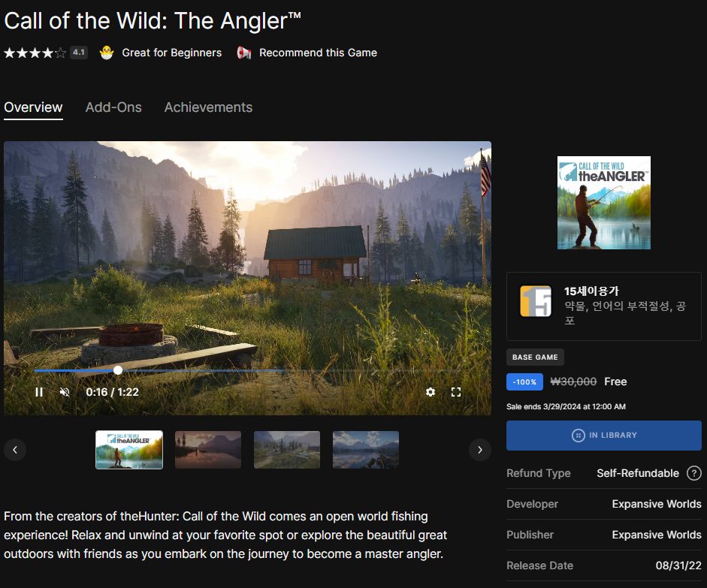Viewport: 707px width, 588px height.
Task: Show next media thumbnails
Action: tap(480, 450)
